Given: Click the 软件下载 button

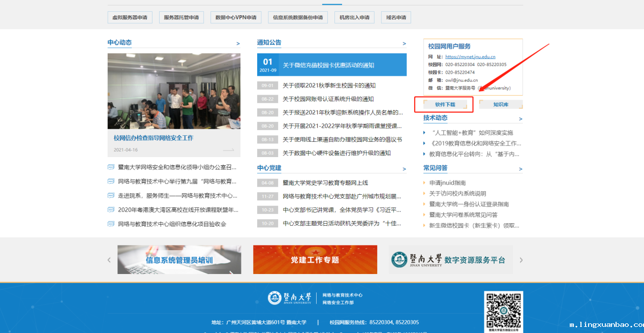Looking at the screenshot, I should (x=445, y=104).
